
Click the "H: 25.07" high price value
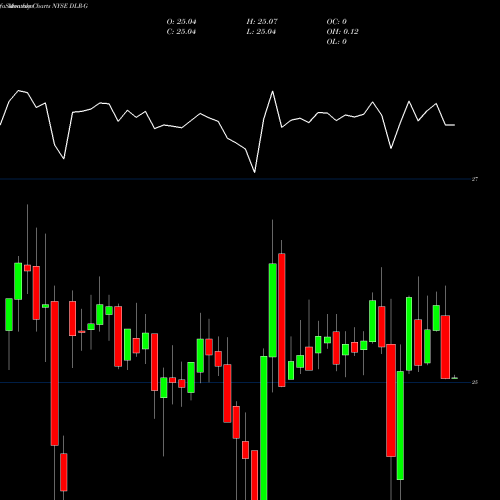[x=262, y=22]
